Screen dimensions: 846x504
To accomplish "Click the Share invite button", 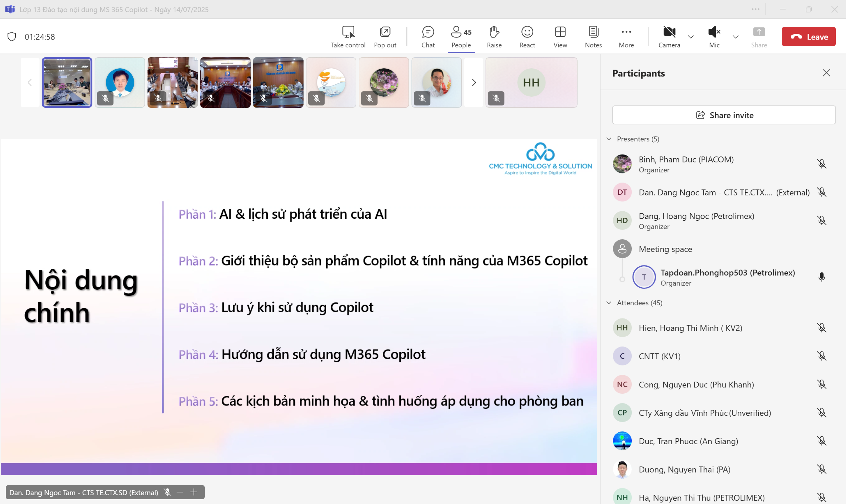I will tap(723, 115).
